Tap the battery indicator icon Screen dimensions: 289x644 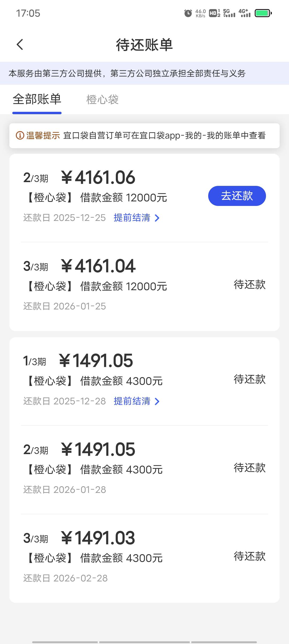[x=263, y=13]
